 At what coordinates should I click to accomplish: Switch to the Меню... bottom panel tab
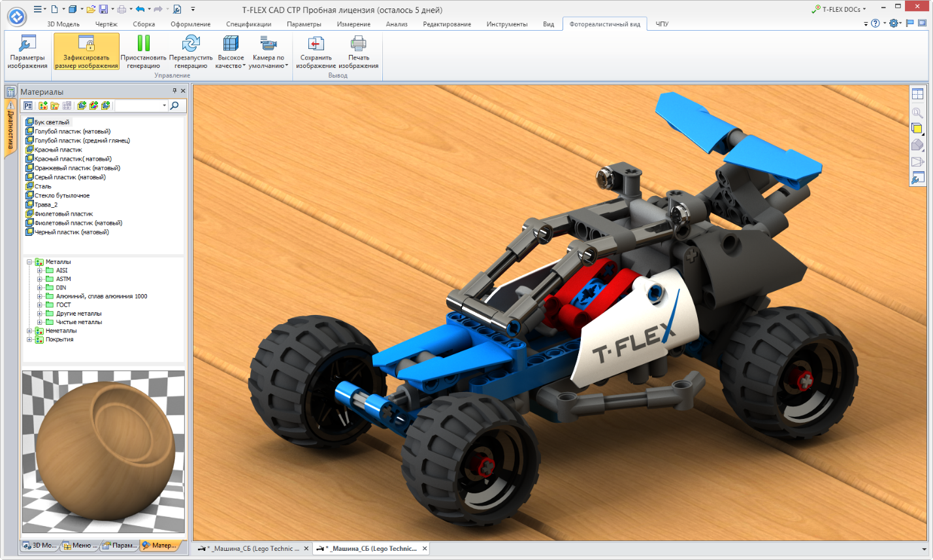(80, 545)
